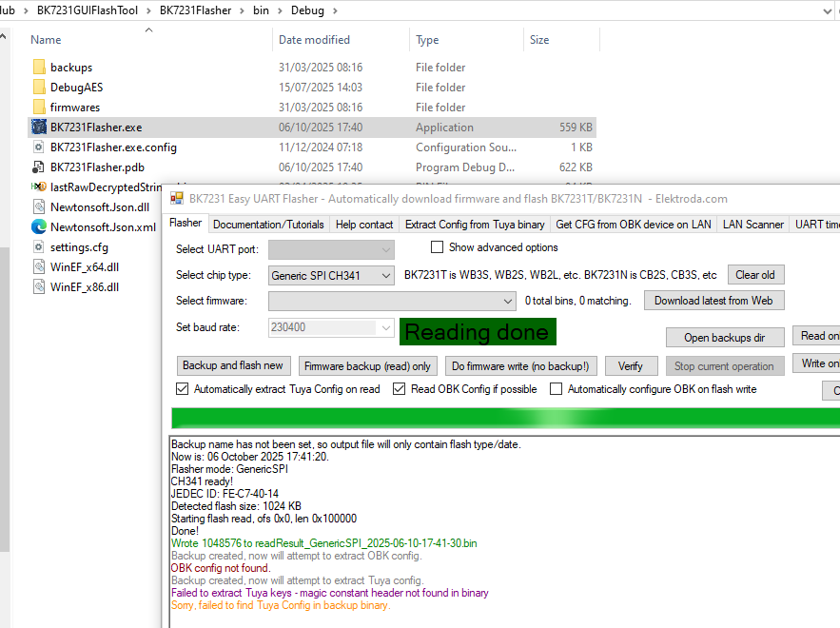Select settings.cfg file icon

39,247
